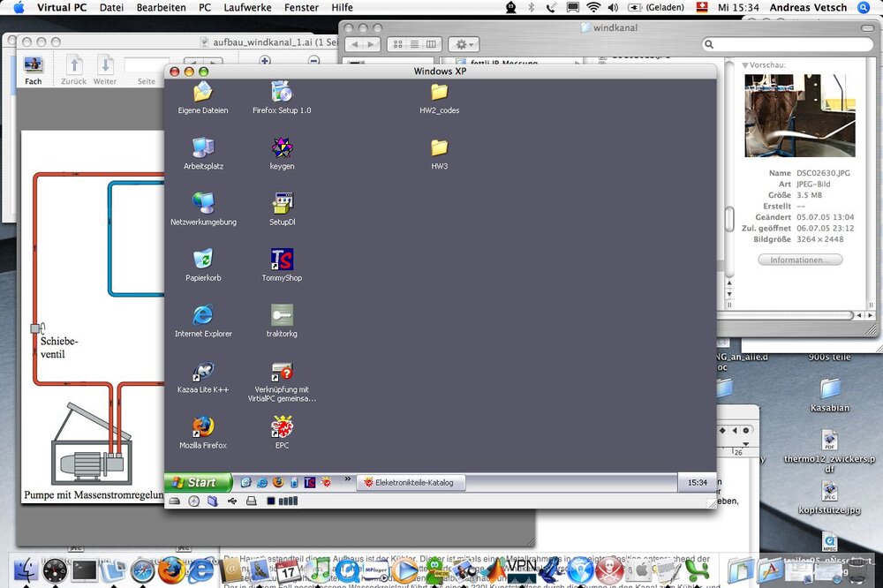Click DSC02630.JPG preview thumbnail

click(x=800, y=116)
